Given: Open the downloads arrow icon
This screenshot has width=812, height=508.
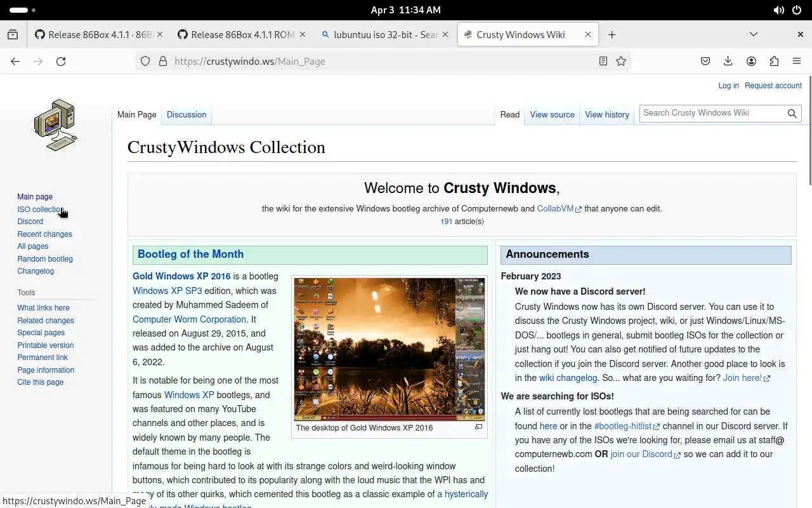Looking at the screenshot, I should pyautogui.click(x=728, y=62).
